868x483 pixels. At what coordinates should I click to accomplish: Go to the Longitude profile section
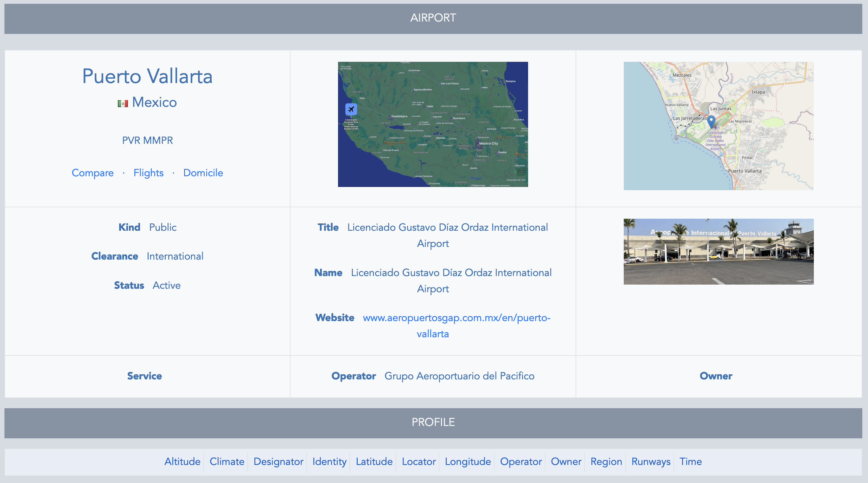tap(467, 461)
